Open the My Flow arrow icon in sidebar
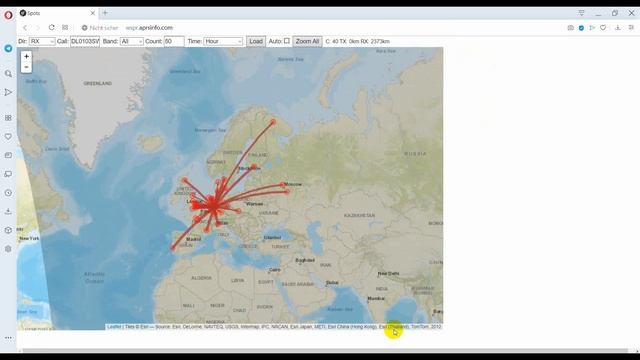 tap(8, 93)
